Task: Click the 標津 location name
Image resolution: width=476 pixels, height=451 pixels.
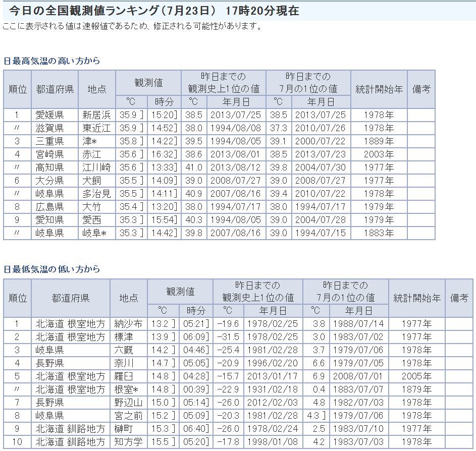Action: tap(125, 337)
